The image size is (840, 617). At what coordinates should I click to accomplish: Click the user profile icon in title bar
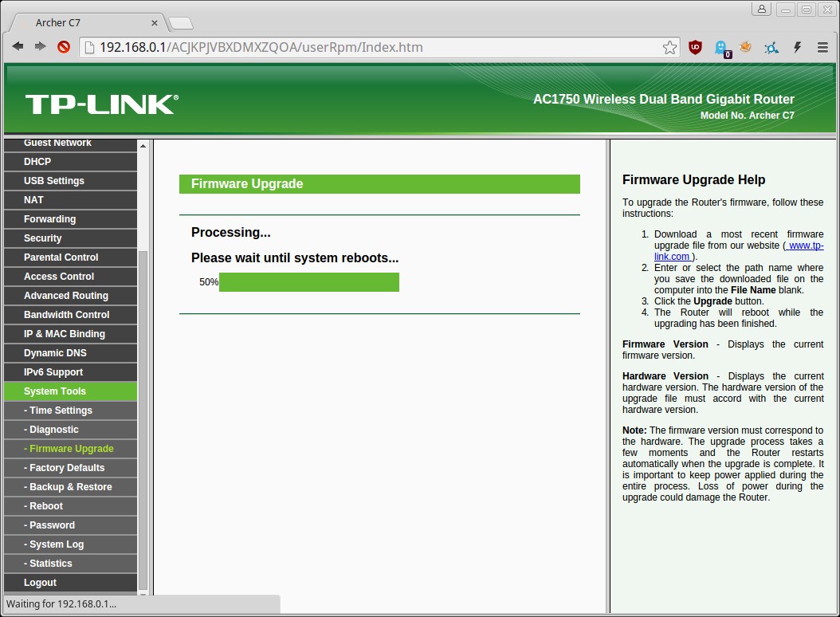(761, 9)
